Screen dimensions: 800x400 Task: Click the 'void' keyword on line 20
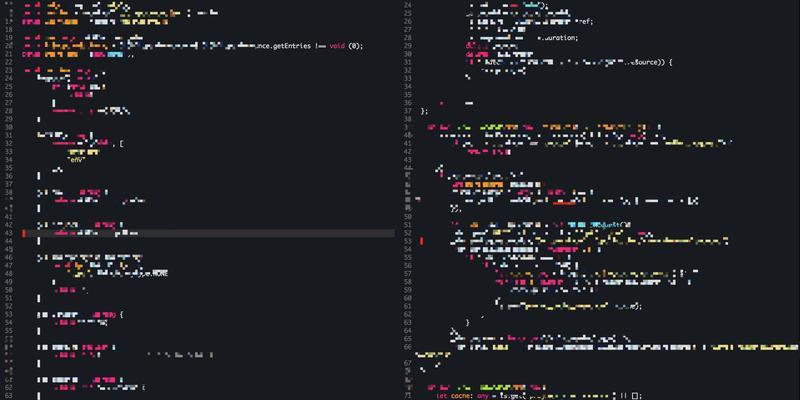(337, 46)
